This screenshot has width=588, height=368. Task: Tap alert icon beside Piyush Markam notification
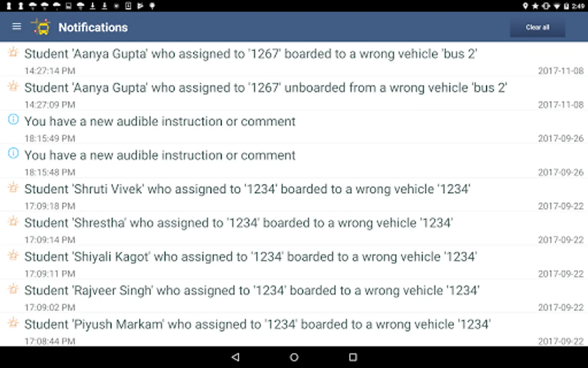13,323
